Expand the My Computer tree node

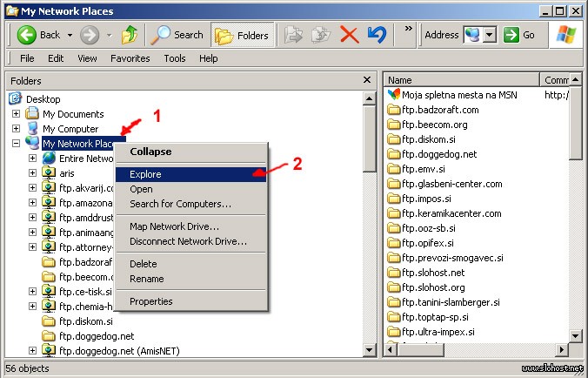(16, 129)
